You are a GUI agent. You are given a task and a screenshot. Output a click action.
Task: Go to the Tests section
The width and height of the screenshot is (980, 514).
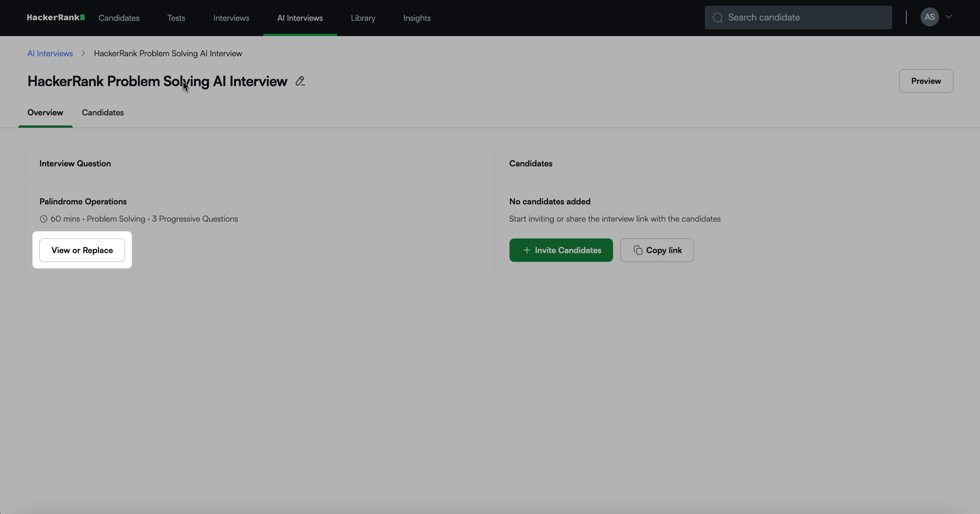pos(176,18)
